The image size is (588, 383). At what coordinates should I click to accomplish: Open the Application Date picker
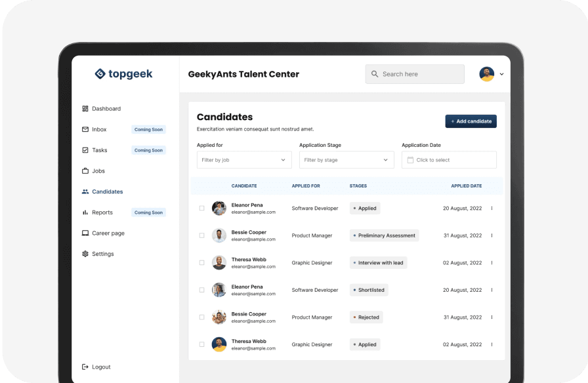[449, 159]
